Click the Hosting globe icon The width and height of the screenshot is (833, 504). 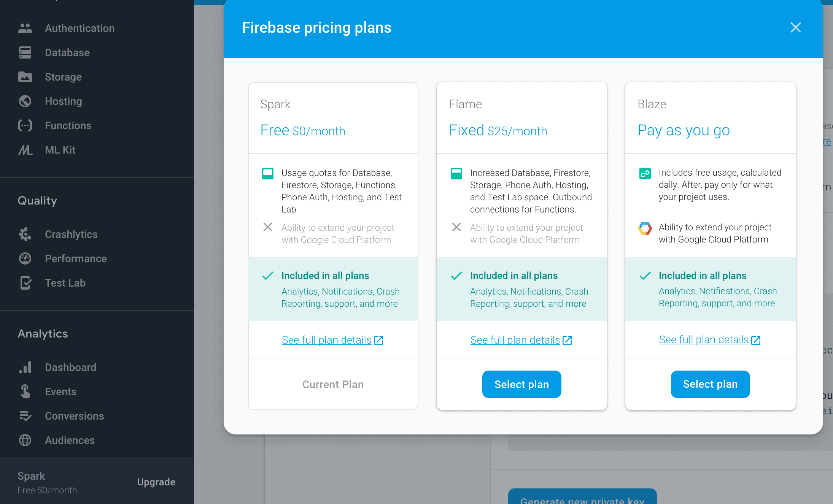pyautogui.click(x=25, y=101)
